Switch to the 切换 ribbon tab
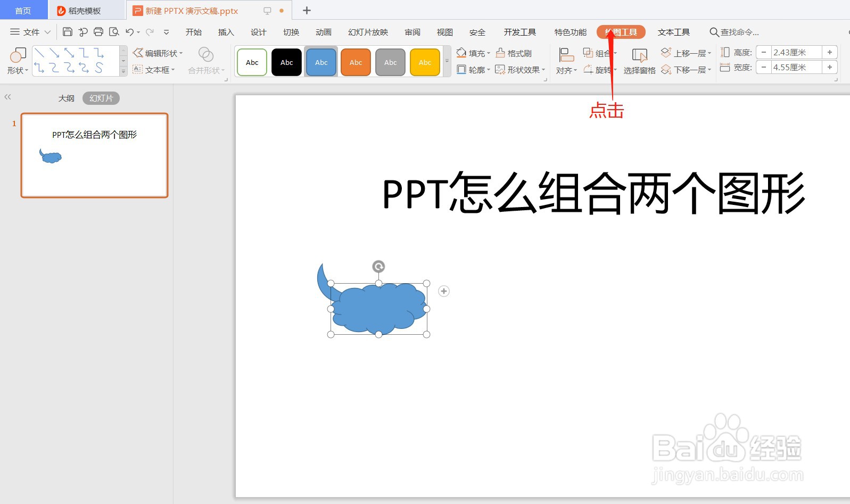The height and width of the screenshot is (504, 850). pyautogui.click(x=291, y=32)
